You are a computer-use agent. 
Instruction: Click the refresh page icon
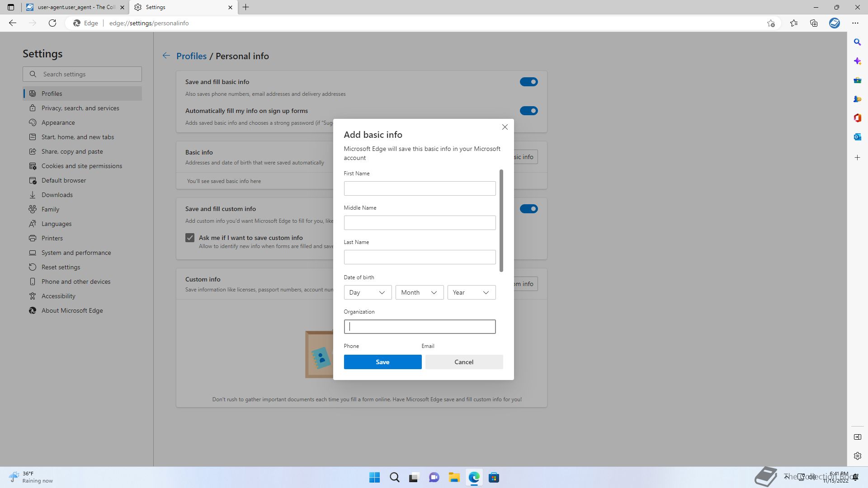[52, 23]
